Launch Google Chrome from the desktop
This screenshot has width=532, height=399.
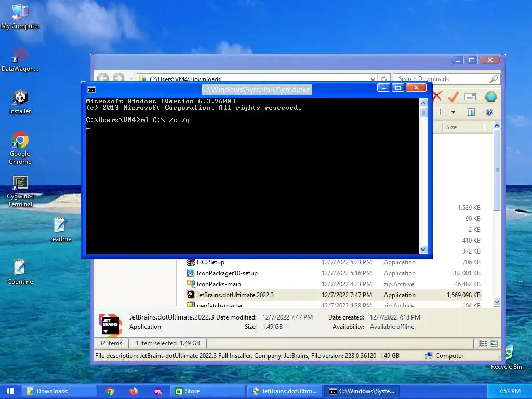pos(20,148)
